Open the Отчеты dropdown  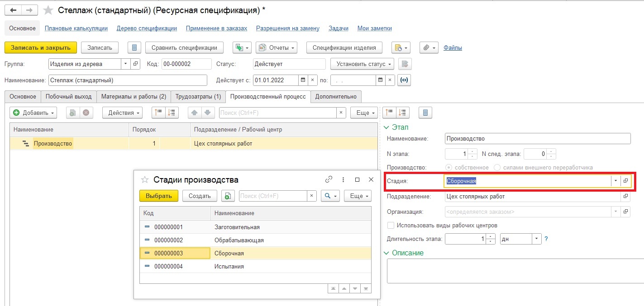[277, 47]
